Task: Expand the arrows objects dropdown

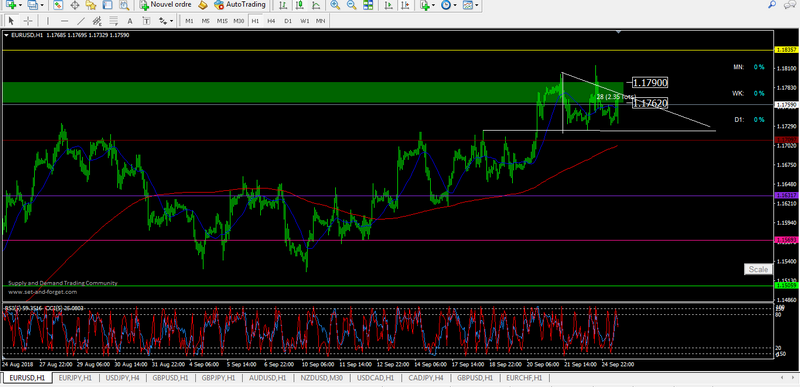Action: pyautogui.click(x=172, y=21)
